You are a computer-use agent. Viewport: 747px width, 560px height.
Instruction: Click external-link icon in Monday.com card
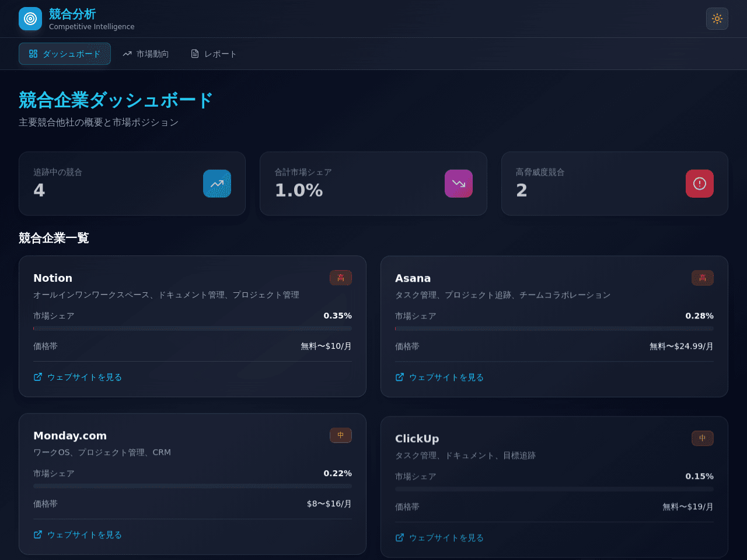tap(38, 534)
